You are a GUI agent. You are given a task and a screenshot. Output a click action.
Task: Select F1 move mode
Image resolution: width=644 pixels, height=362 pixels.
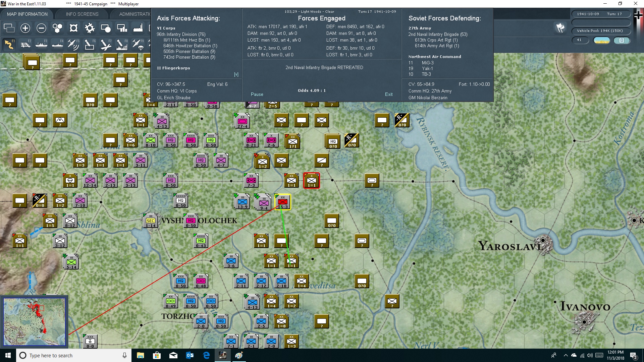9,44
